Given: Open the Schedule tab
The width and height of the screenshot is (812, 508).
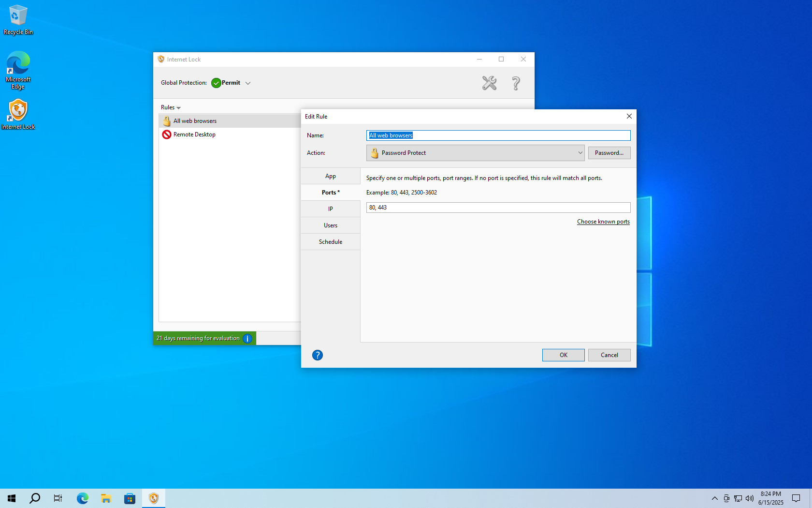Looking at the screenshot, I should click(330, 241).
